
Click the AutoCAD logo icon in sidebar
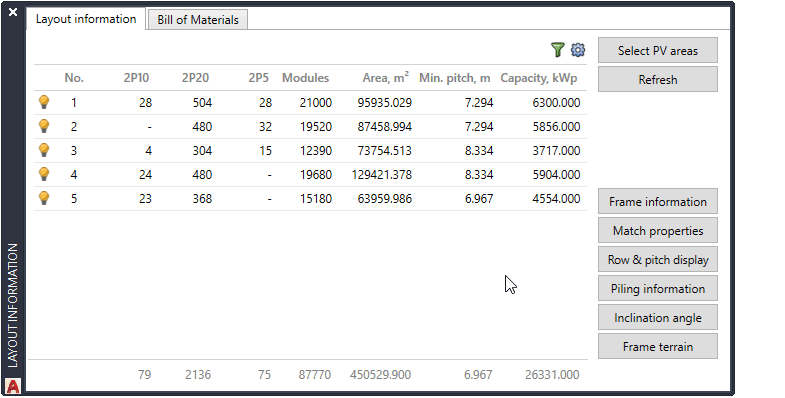point(13,386)
